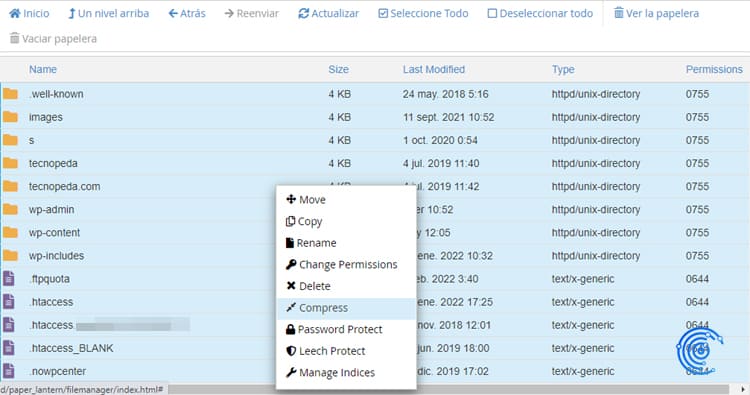
Task: Click text/x-generic type of .ftpquota
Action: coord(583,279)
